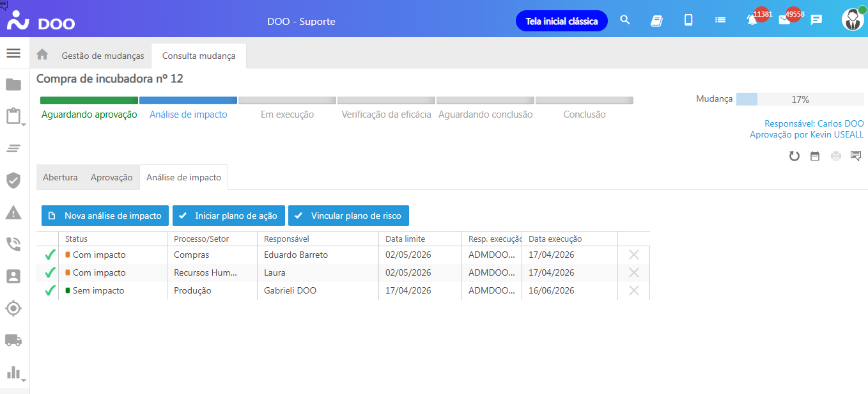Open mail inbox with 49558 badge
The image size is (868, 394).
click(x=784, y=20)
